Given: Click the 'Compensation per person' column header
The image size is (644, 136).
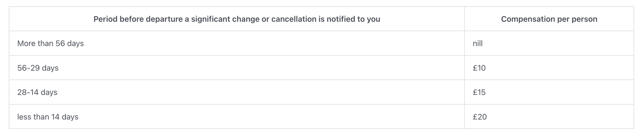Looking at the screenshot, I should coord(549,19).
